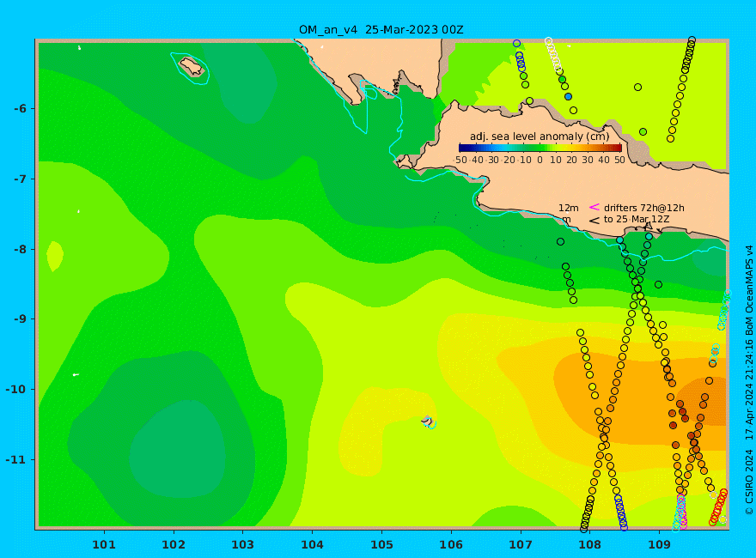This screenshot has width=756, height=558.
Task: Click the rightmost color bar label 50
Action: 620,160
